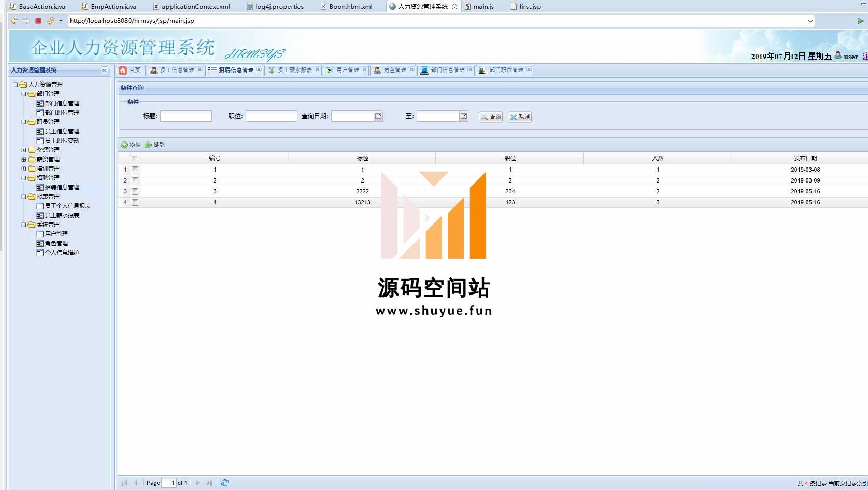Viewport: 868px width, 490px height.
Task: Collapse the 人力资源管理 root tree node
Action: tap(16, 85)
